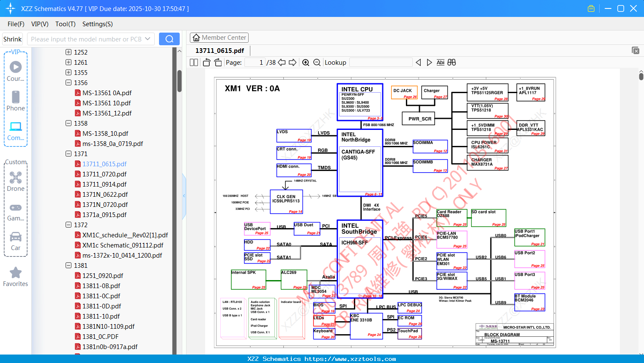Image resolution: width=644 pixels, height=363 pixels.
Task: Collapse the 1356 folder
Action: (x=69, y=82)
